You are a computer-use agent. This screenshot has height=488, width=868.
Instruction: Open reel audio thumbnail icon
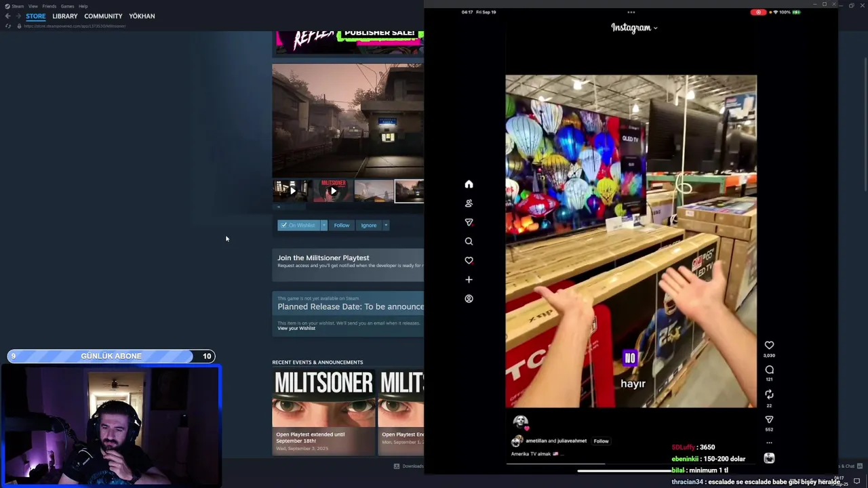tap(769, 458)
